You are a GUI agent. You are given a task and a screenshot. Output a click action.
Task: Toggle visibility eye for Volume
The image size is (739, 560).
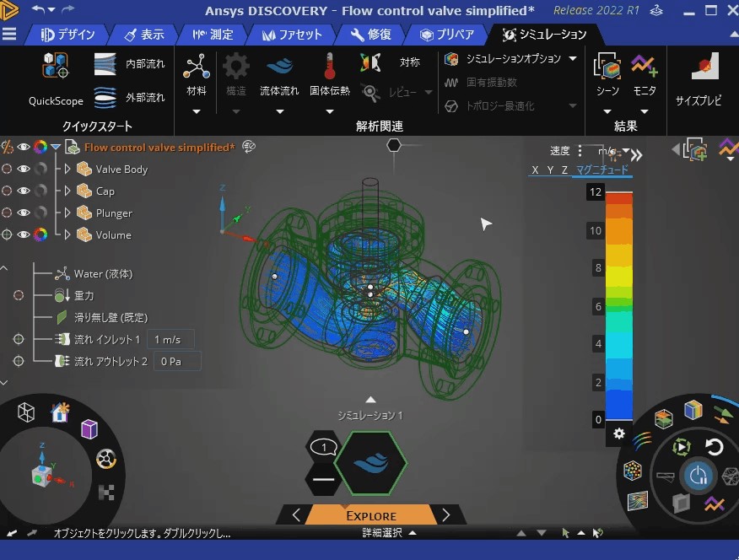coord(24,234)
